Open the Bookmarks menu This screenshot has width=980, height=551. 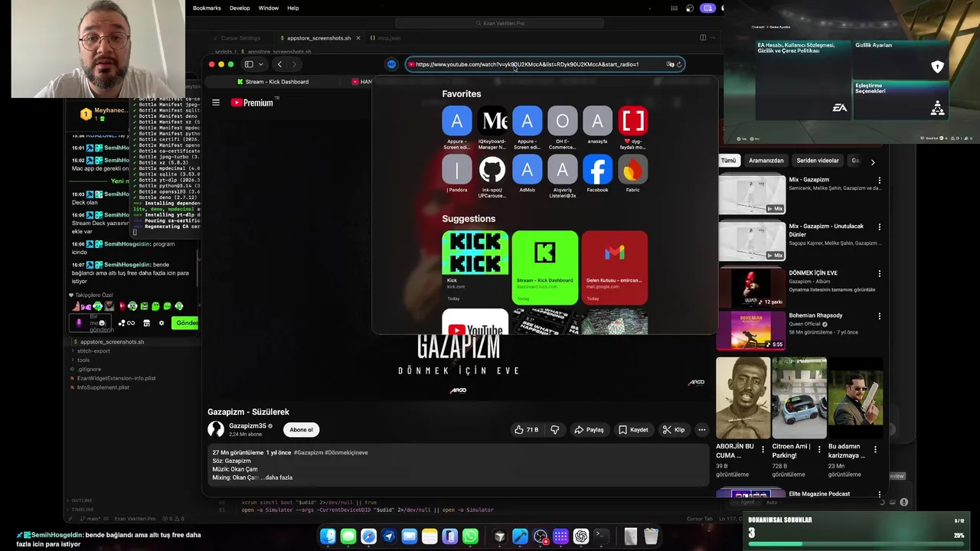pos(207,8)
